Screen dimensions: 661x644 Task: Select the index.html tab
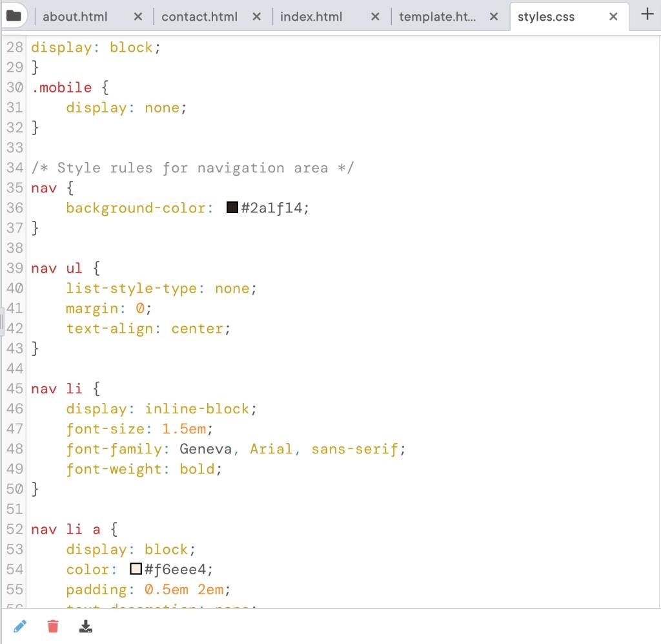click(x=310, y=17)
